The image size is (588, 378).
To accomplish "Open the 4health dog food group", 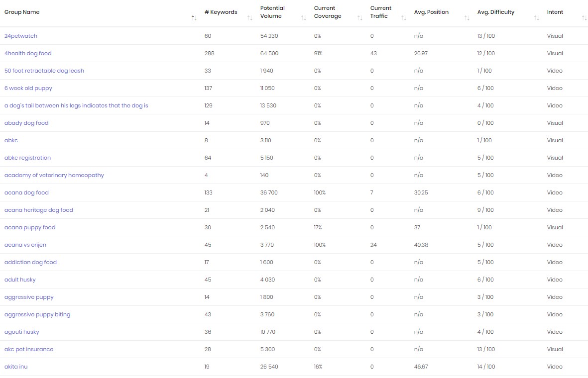I will point(28,53).
